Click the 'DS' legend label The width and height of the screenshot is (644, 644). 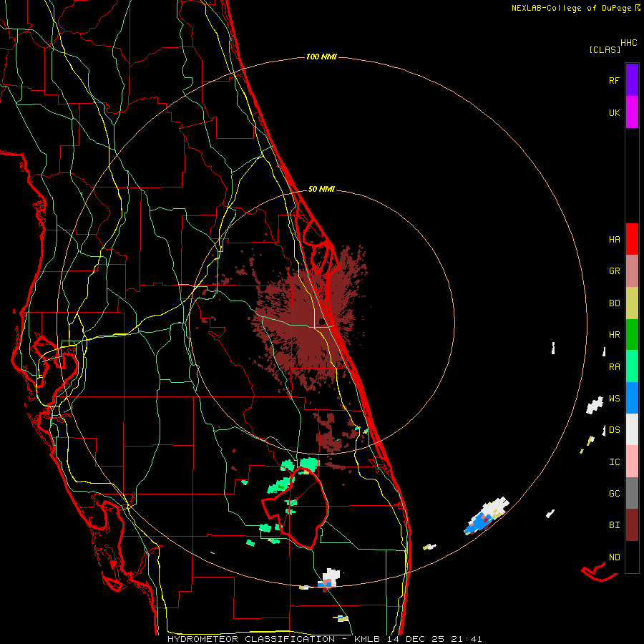click(614, 429)
